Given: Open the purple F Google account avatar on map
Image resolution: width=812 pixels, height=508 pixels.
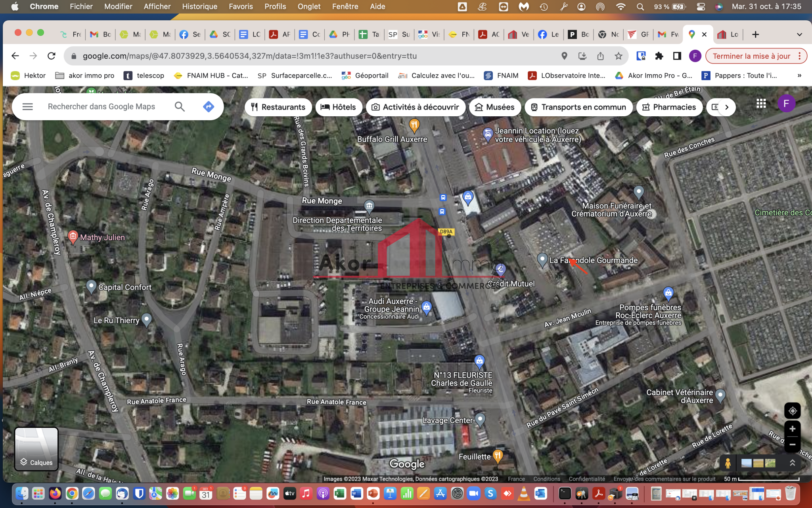Looking at the screenshot, I should (x=786, y=104).
